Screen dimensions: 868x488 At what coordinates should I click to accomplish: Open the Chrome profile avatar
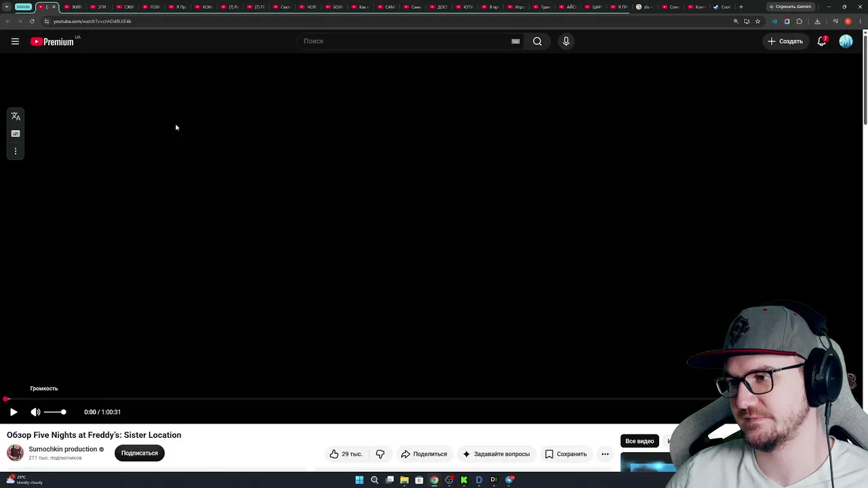click(848, 21)
